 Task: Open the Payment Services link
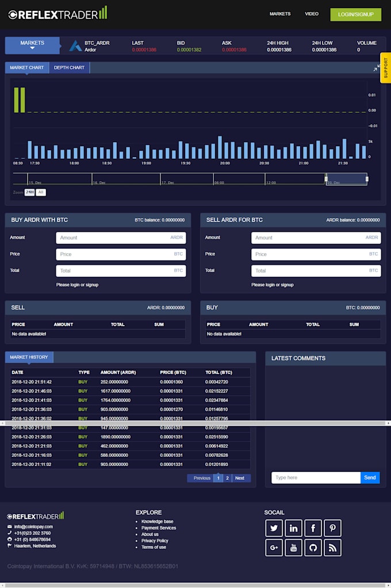point(159,528)
